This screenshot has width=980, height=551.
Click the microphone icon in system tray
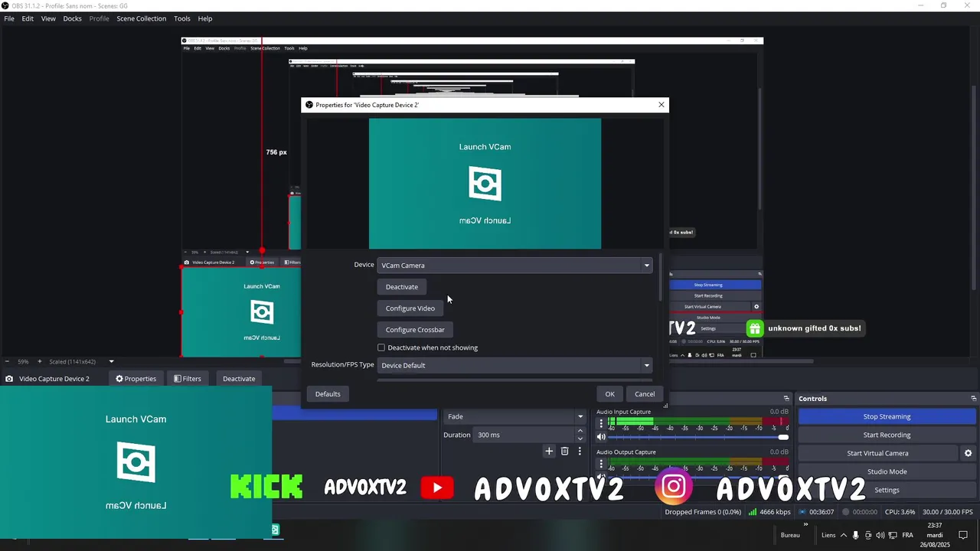pyautogui.click(x=856, y=535)
